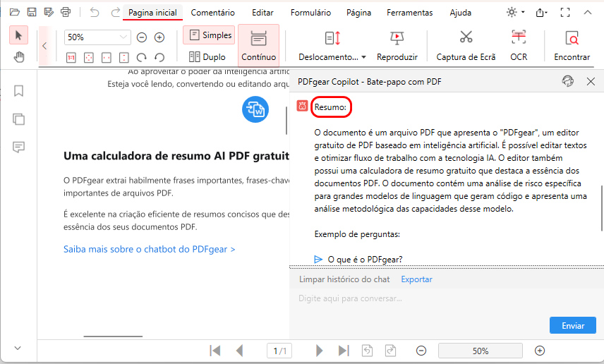The image size is (604, 364).
Task: Open the Formulário tab
Action: [x=310, y=12]
